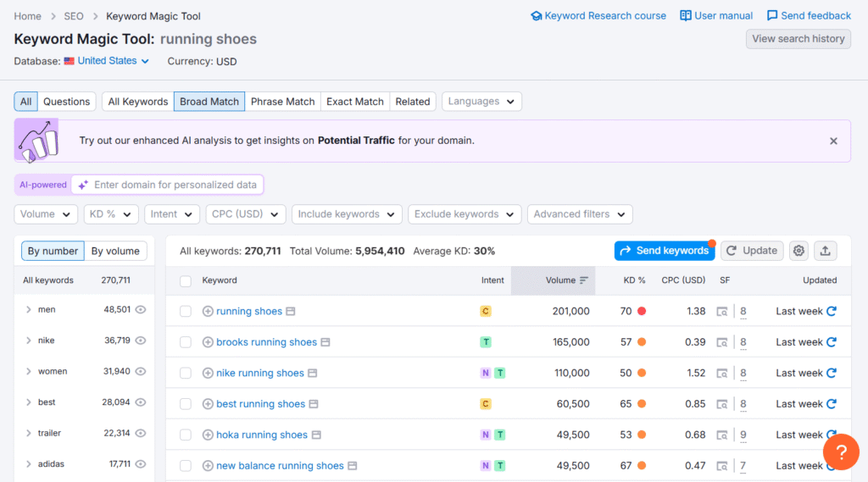868x482 pixels.
Task: Sort by the Volume column header
Action: [554, 280]
